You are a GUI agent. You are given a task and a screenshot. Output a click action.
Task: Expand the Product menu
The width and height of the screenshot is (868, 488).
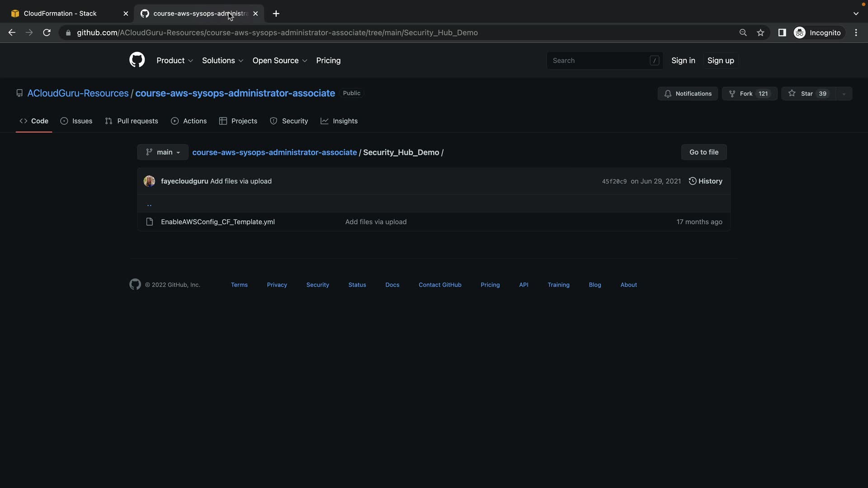point(175,61)
